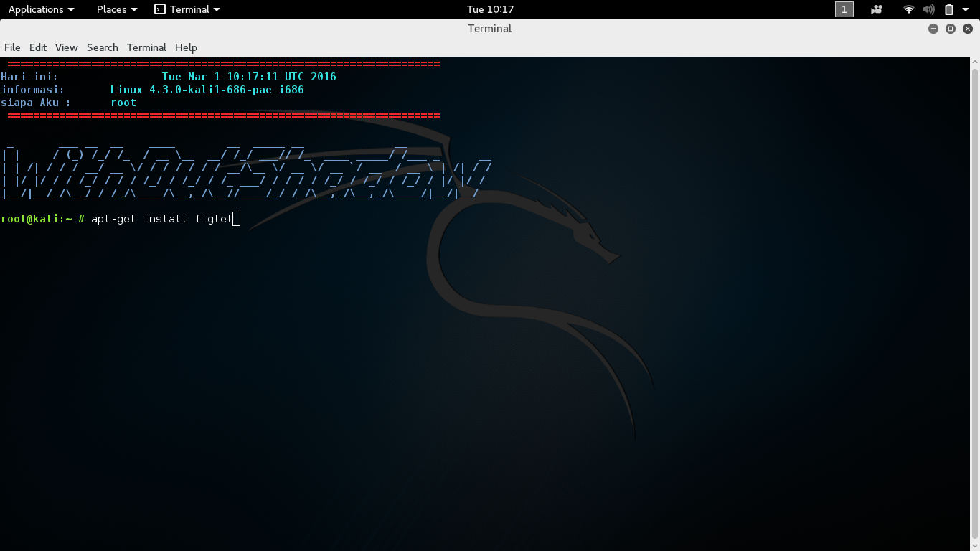Image resolution: width=980 pixels, height=551 pixels.
Task: Click the Terminal icon in top bar
Action: click(160, 9)
